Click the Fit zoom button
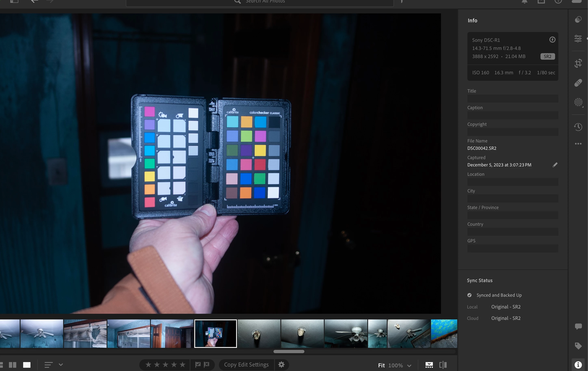 pyautogui.click(x=381, y=365)
